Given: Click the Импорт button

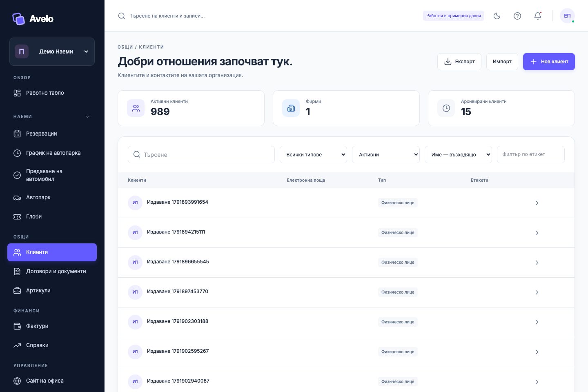Looking at the screenshot, I should coord(502,62).
